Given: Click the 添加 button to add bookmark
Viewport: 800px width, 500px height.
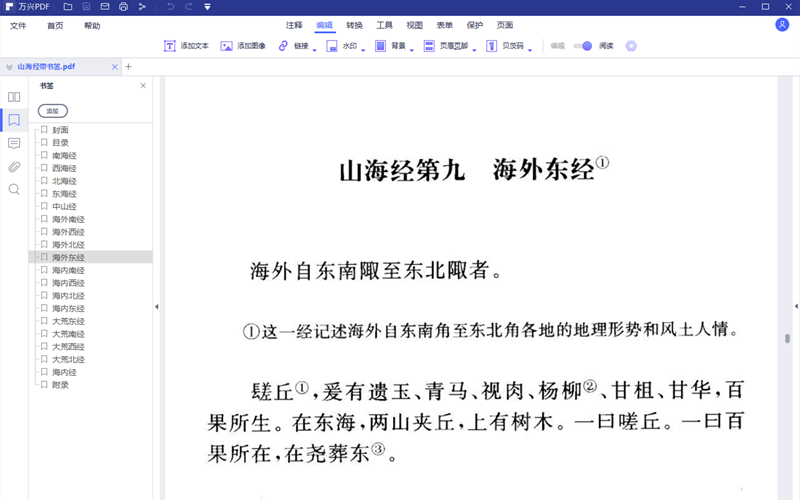Looking at the screenshot, I should coord(53,111).
